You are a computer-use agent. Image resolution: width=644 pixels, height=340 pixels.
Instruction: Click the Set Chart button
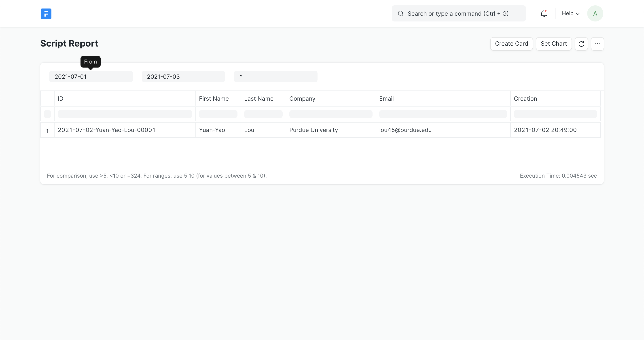(553, 44)
